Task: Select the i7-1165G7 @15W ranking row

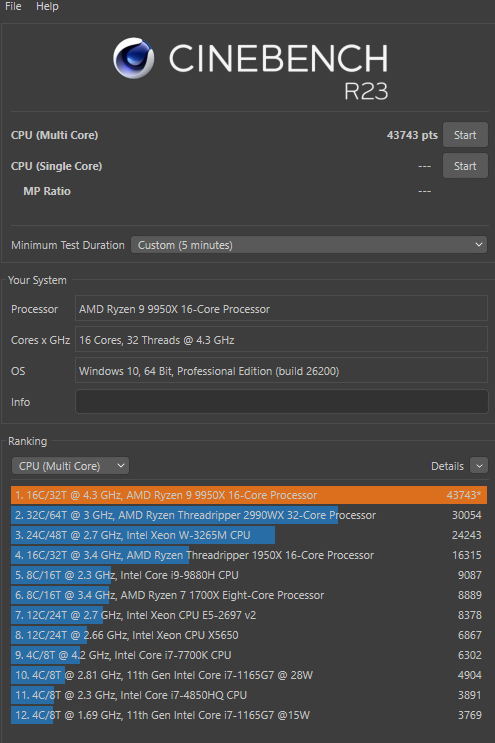Action: click(249, 715)
